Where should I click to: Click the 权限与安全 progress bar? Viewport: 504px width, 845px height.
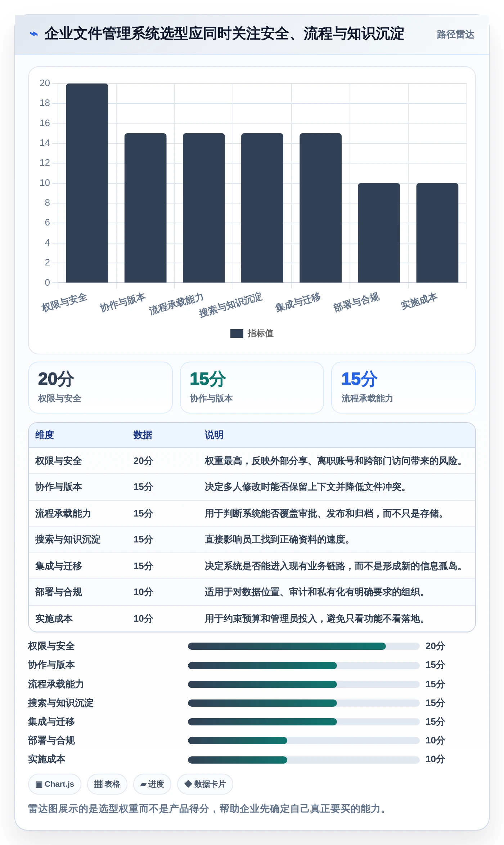click(304, 646)
